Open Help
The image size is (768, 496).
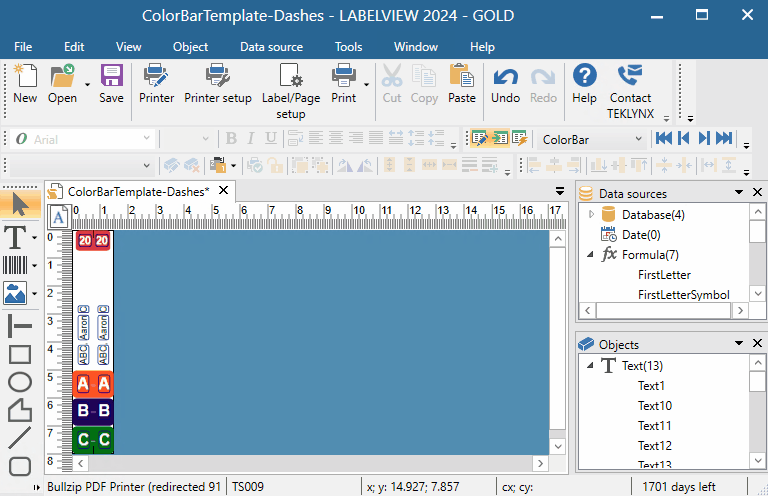pos(584,84)
